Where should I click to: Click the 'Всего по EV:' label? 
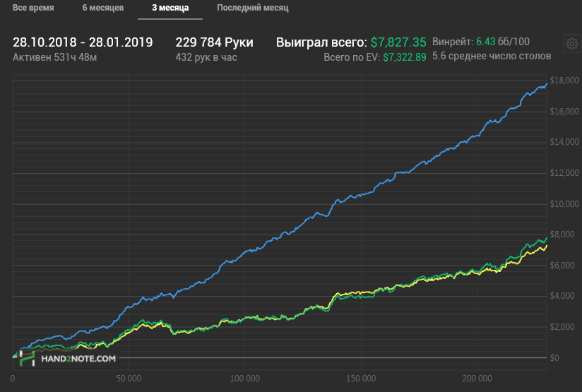pyautogui.click(x=352, y=57)
